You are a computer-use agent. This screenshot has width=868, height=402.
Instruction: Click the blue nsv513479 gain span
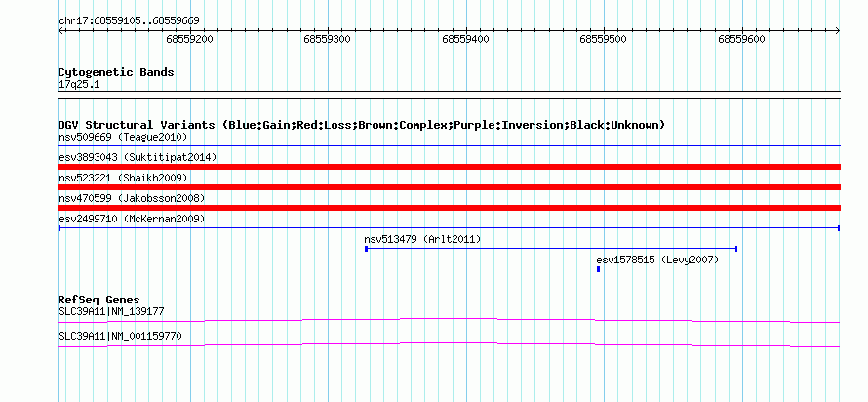coord(551,249)
